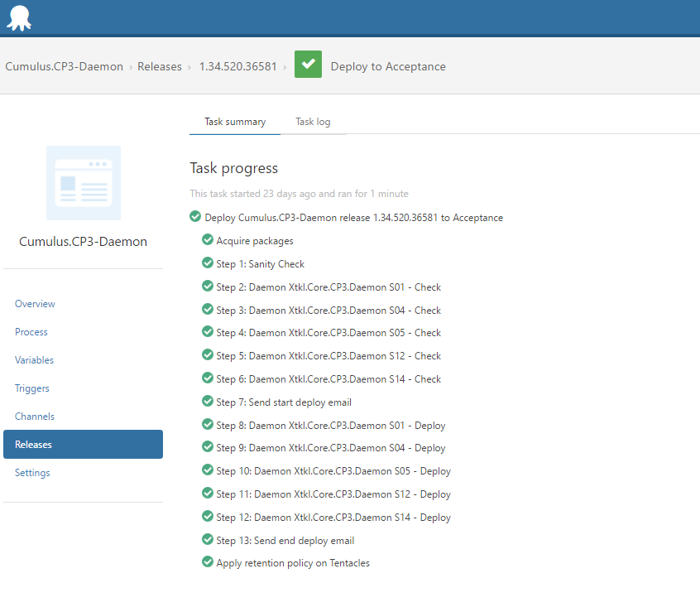Screen dimensions: 700x607
Task: Select Triggers in the sidebar
Action: [32, 388]
